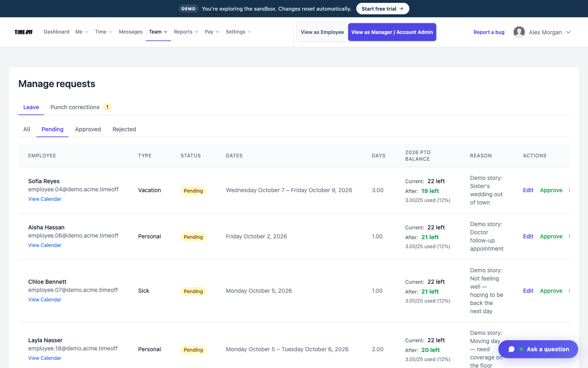Click Layla Nasser's Pending status badge

[x=193, y=350]
